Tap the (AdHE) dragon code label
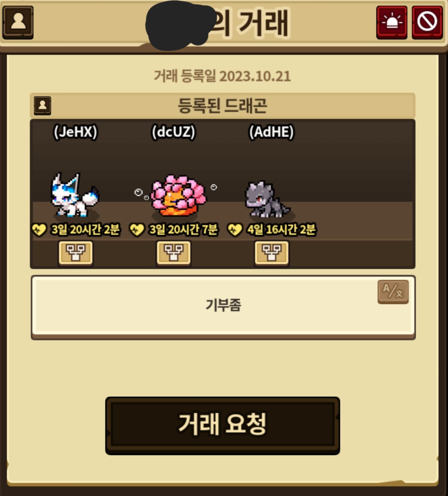 coord(271,132)
